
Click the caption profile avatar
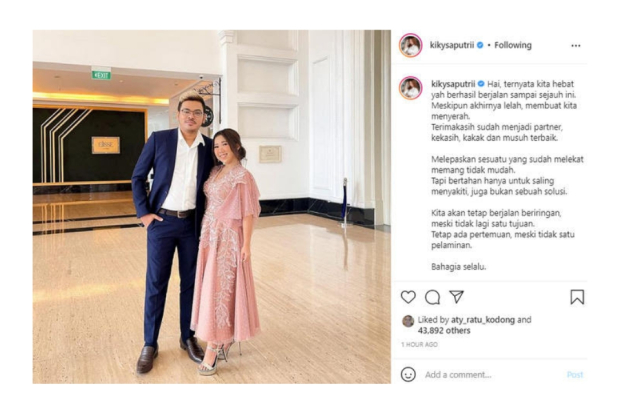tap(411, 87)
